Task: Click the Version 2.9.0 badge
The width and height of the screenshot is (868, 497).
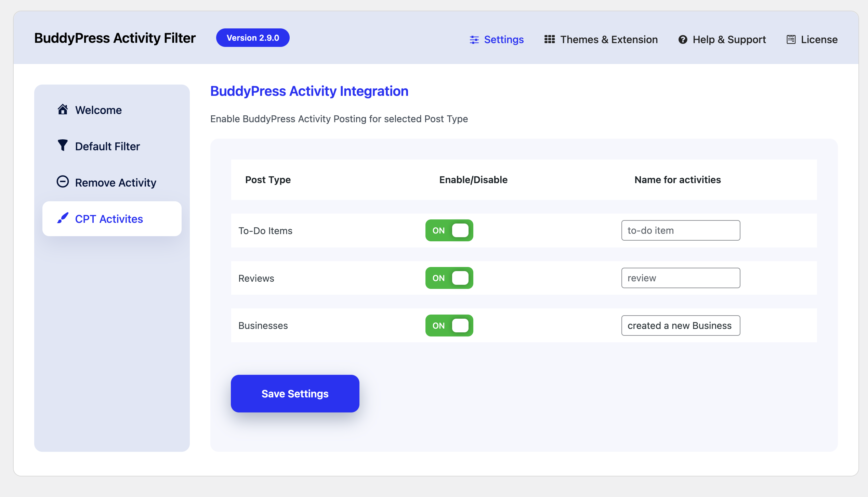Action: (x=253, y=38)
